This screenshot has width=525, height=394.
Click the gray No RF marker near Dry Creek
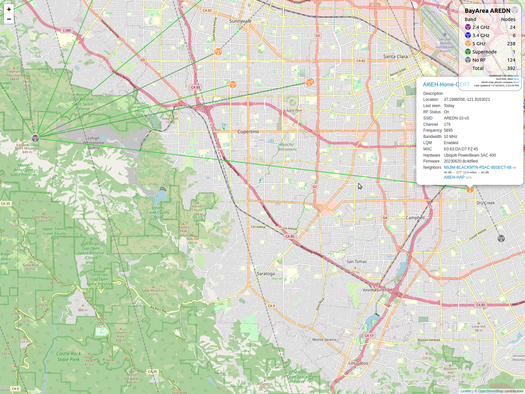tap(501, 238)
